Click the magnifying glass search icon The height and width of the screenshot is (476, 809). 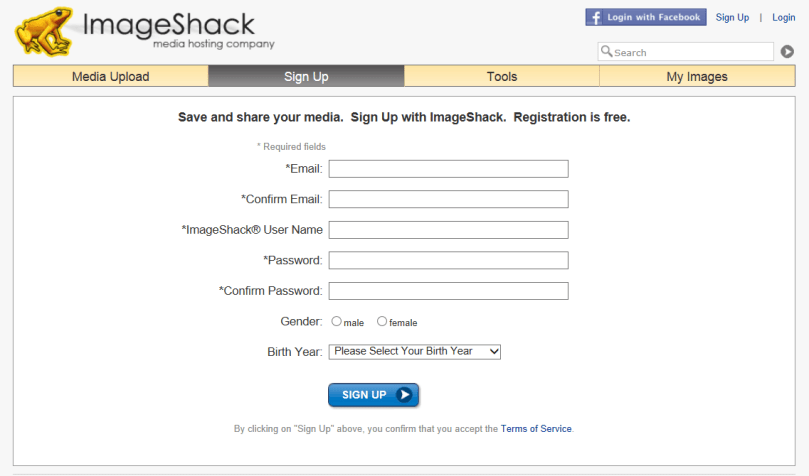[606, 52]
